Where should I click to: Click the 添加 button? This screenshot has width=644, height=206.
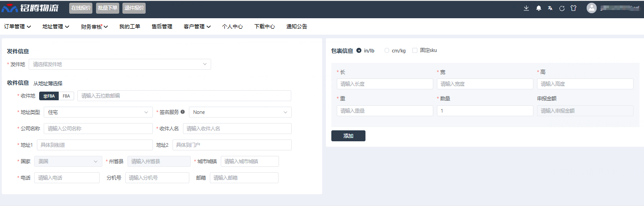pyautogui.click(x=348, y=136)
